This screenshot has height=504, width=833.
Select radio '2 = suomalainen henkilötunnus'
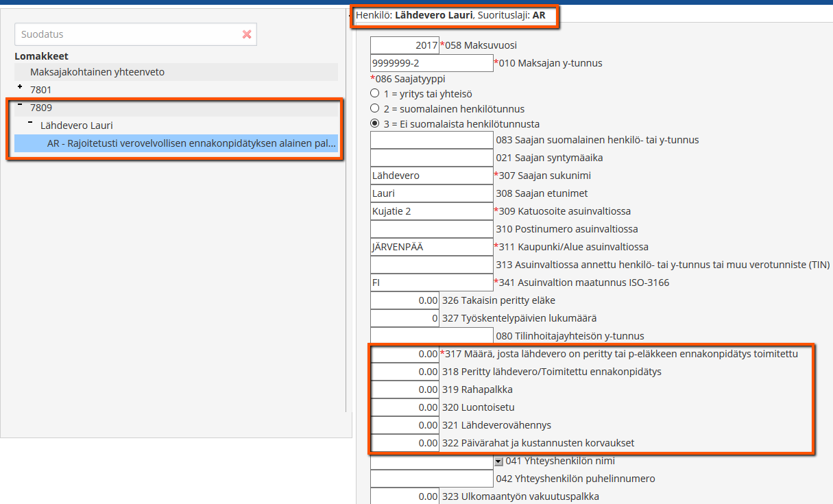(374, 108)
